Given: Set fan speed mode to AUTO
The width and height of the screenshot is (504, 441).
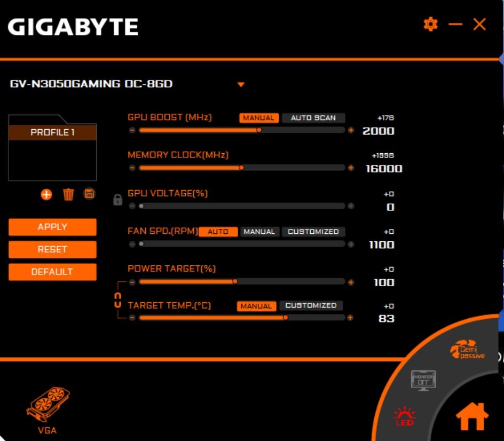Looking at the screenshot, I should point(218,232).
